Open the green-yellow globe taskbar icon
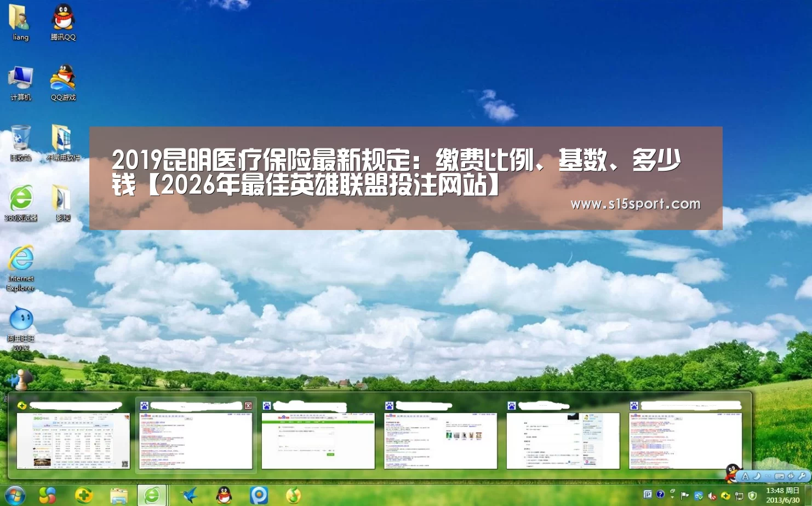The height and width of the screenshot is (506, 812). 294,496
